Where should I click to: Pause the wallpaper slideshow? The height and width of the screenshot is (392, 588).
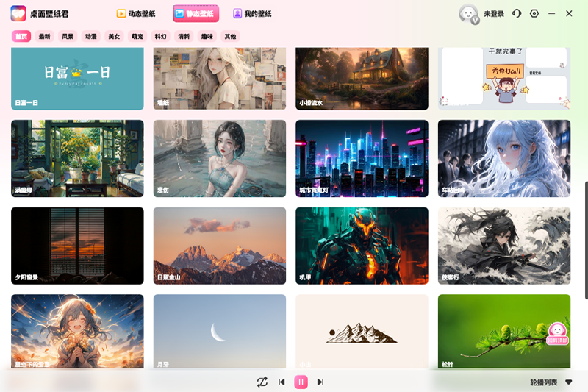tap(301, 382)
